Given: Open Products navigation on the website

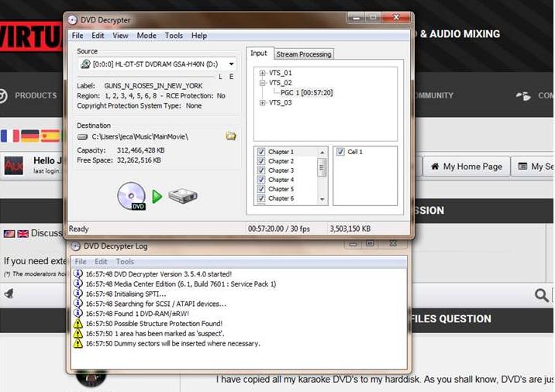Looking at the screenshot, I should click(36, 95).
